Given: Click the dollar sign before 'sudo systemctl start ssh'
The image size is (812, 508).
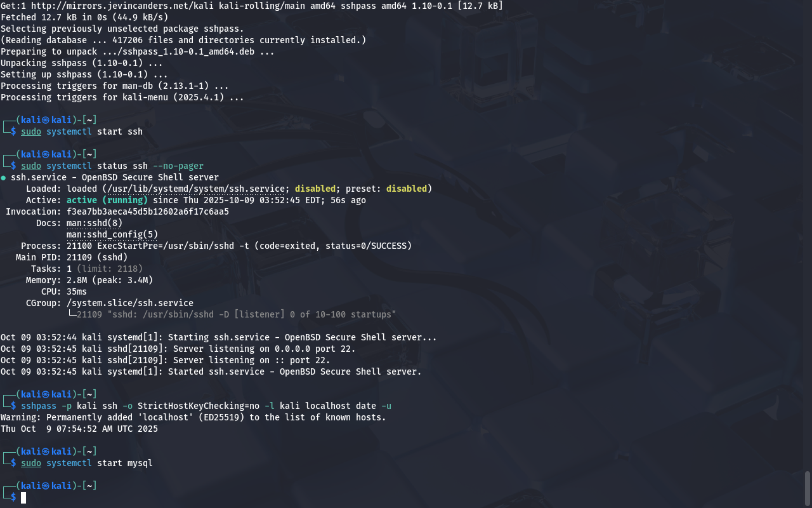Looking at the screenshot, I should tap(13, 131).
